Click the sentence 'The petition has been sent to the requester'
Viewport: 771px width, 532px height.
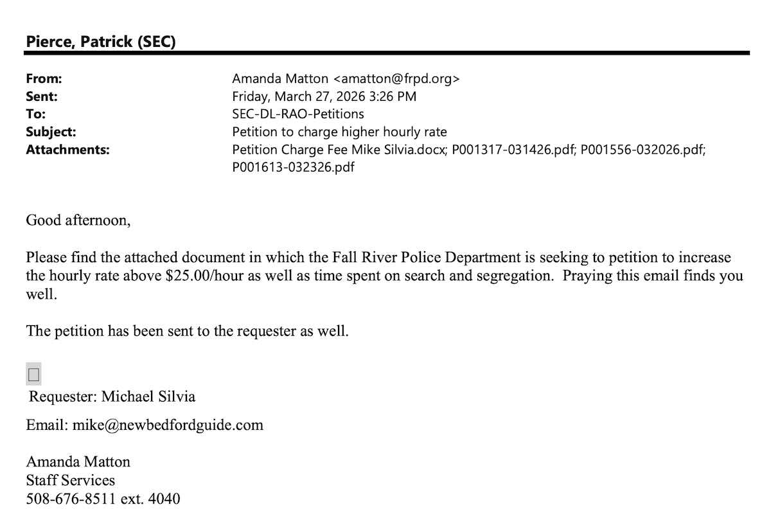coord(187,332)
